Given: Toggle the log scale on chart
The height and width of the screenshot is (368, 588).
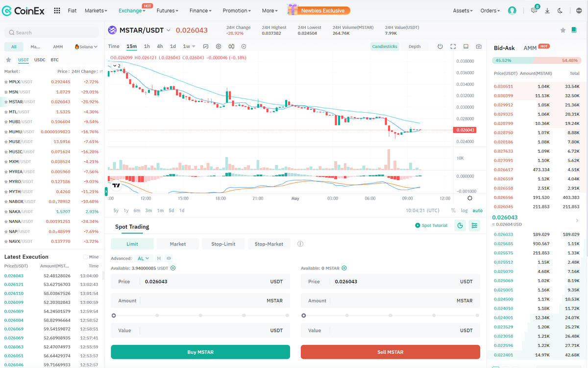Looking at the screenshot, I should point(464,211).
